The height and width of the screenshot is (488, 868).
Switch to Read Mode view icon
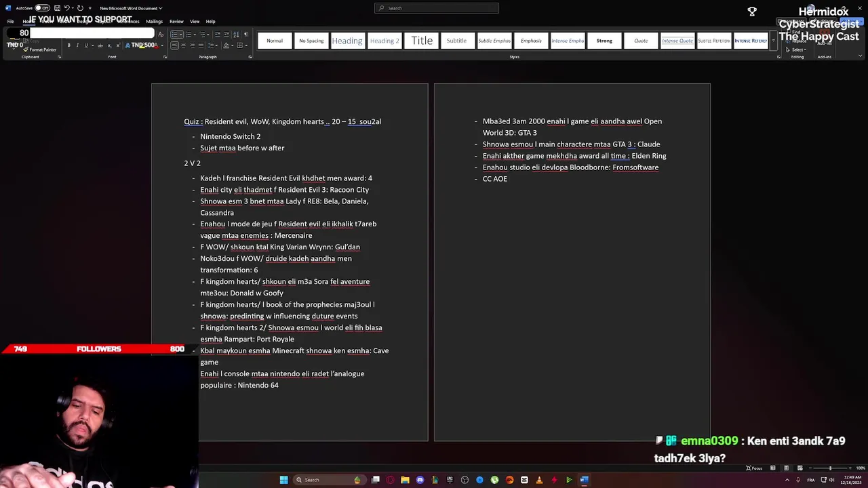click(772, 468)
